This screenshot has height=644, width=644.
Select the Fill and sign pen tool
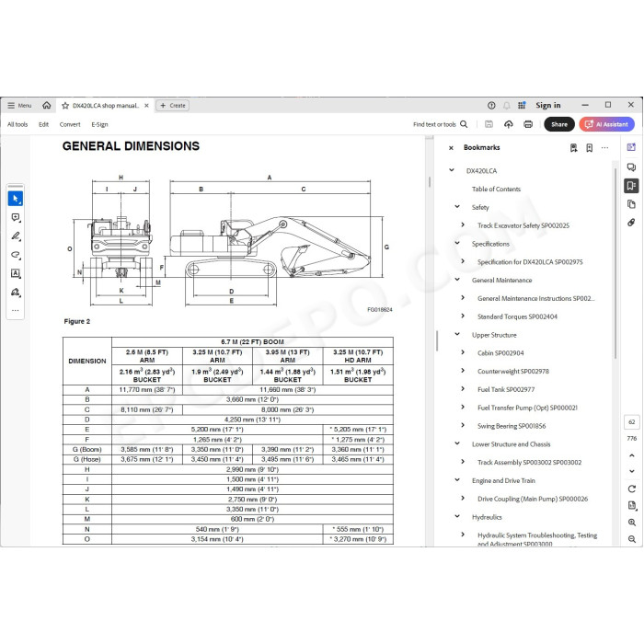click(x=16, y=293)
